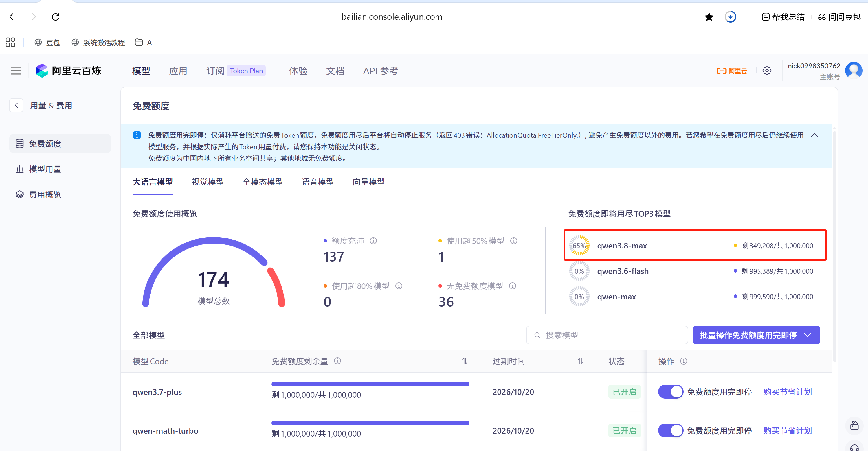Click 购买节省计划 for qwen-math-turbo
Image resolution: width=868 pixels, height=451 pixels.
[788, 430]
